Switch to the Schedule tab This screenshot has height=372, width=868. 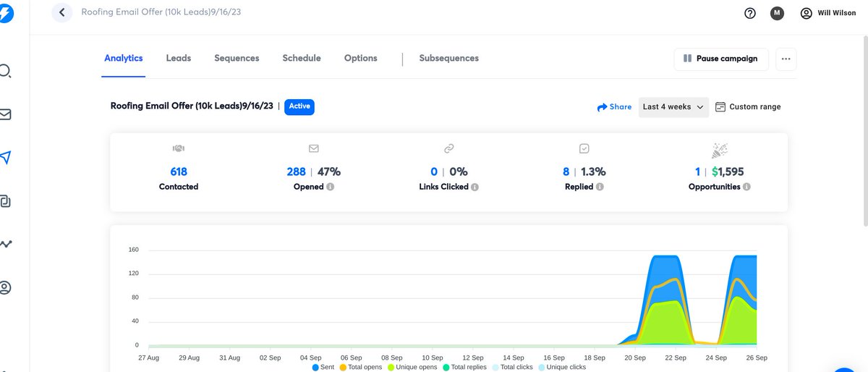(x=302, y=59)
